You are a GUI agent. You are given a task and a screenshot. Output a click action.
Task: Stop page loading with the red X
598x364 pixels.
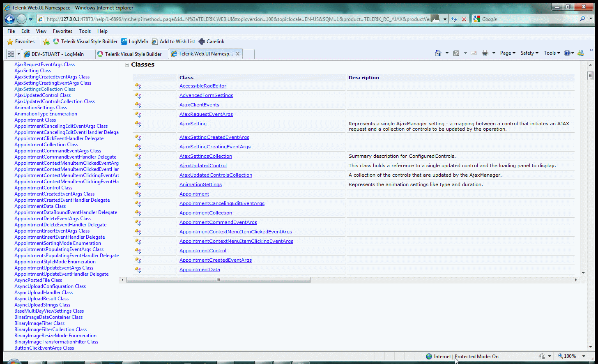464,19
